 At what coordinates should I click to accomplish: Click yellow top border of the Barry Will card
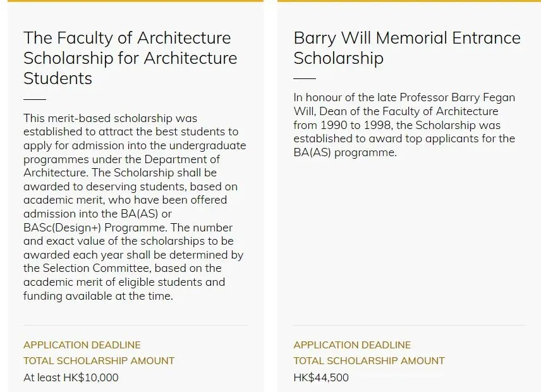point(409,1)
